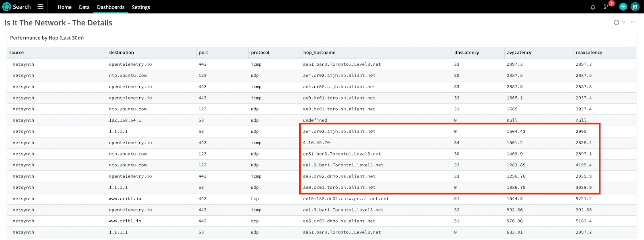The height and width of the screenshot is (240, 644).
Task: Refresh the dashboard with circular arrow
Action: coord(616,23)
